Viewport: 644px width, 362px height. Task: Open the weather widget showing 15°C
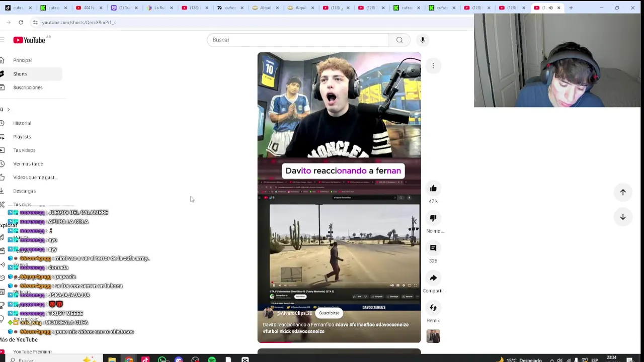tap(518, 359)
